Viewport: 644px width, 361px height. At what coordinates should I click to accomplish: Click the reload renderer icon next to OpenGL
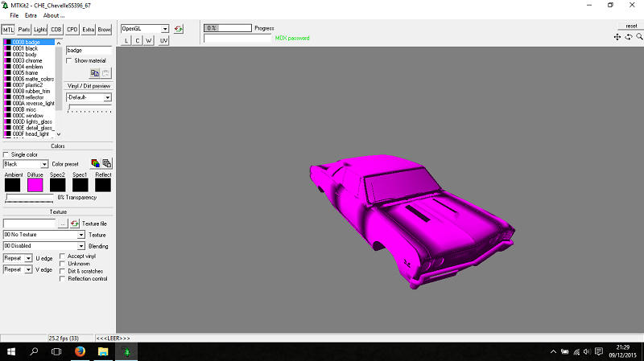[178, 29]
